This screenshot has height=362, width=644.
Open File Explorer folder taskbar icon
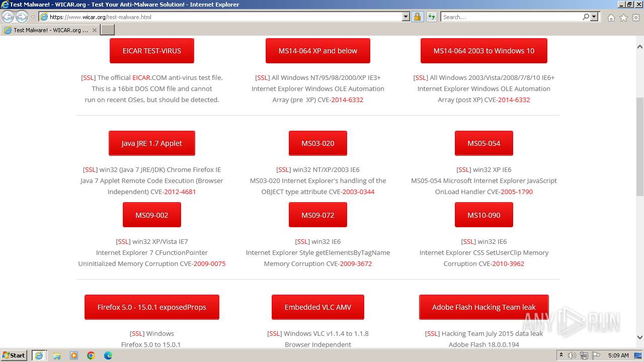point(57,355)
